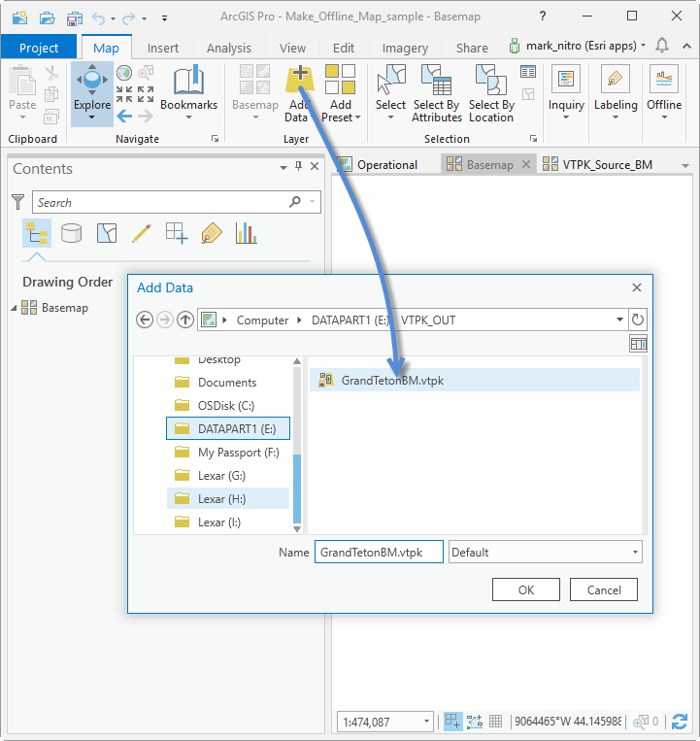Select the Lexar (H:) drive

point(227,499)
